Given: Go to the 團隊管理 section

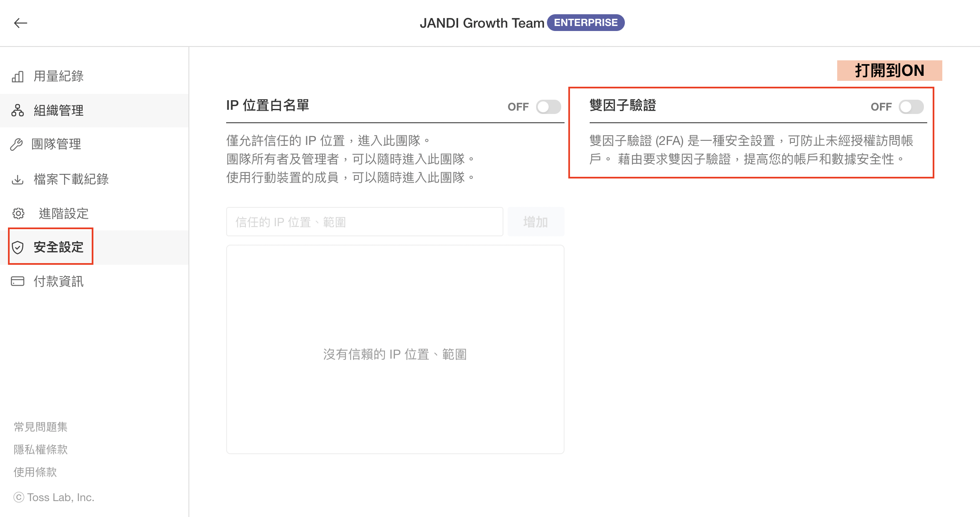Looking at the screenshot, I should point(56,144).
